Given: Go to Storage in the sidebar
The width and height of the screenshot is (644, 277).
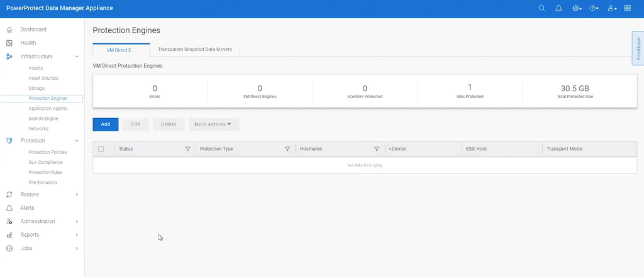Looking at the screenshot, I should (x=36, y=88).
